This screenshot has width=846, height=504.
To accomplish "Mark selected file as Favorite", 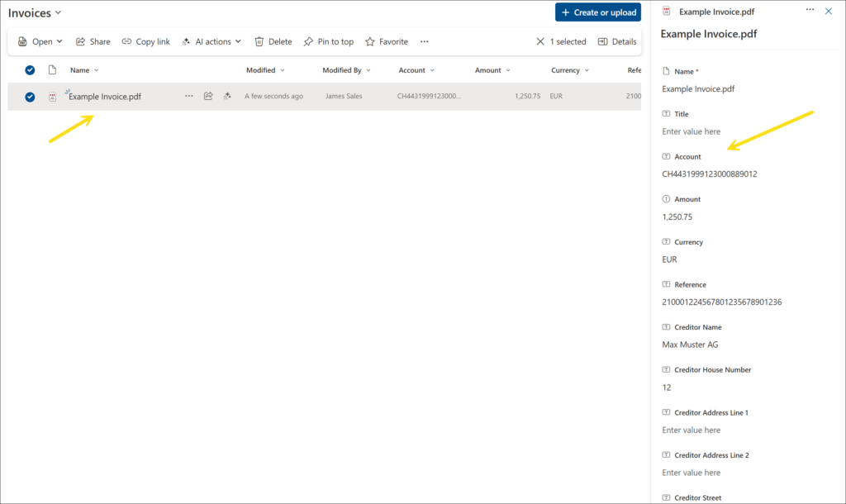I will (x=386, y=41).
